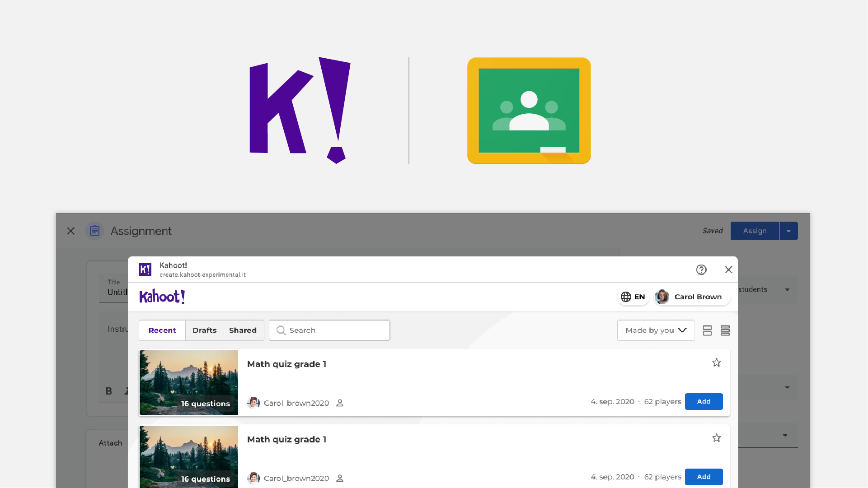Click the Assignment clipboard icon
Viewport: 868px width, 488px height.
94,231
